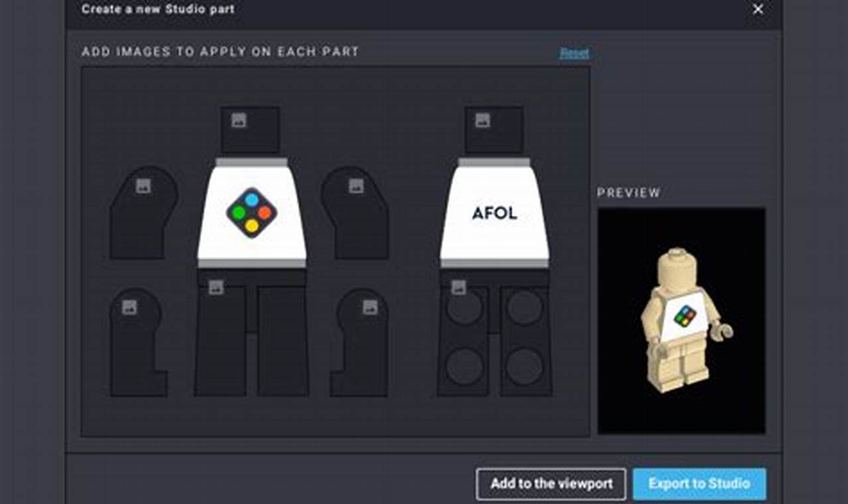Click the front head block shape
848x504 pixels.
pos(250,131)
